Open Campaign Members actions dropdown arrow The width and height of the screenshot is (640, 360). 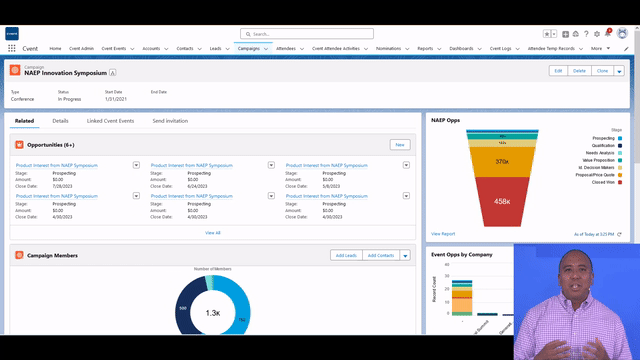click(x=405, y=256)
